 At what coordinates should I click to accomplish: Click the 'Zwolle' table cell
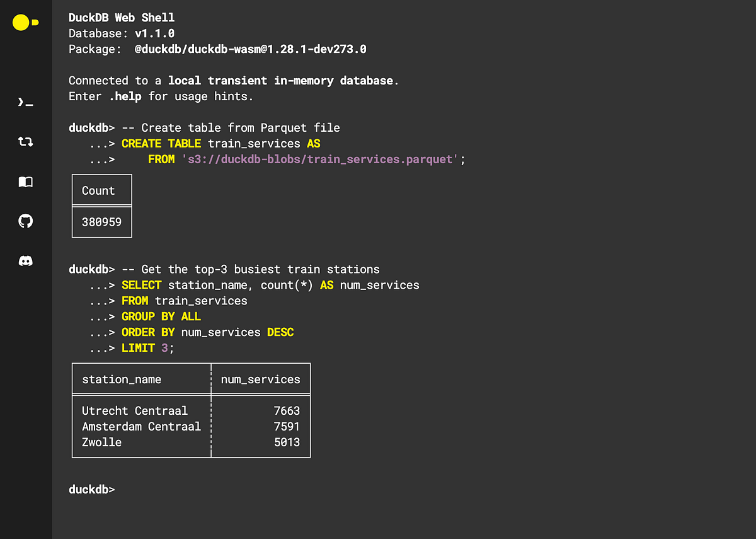pos(102,442)
